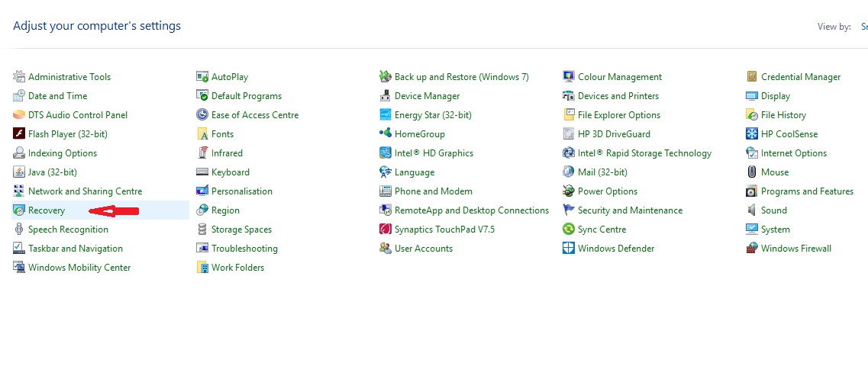The image size is (868, 366).
Task: Click the Recovery icon
Action: 19,210
